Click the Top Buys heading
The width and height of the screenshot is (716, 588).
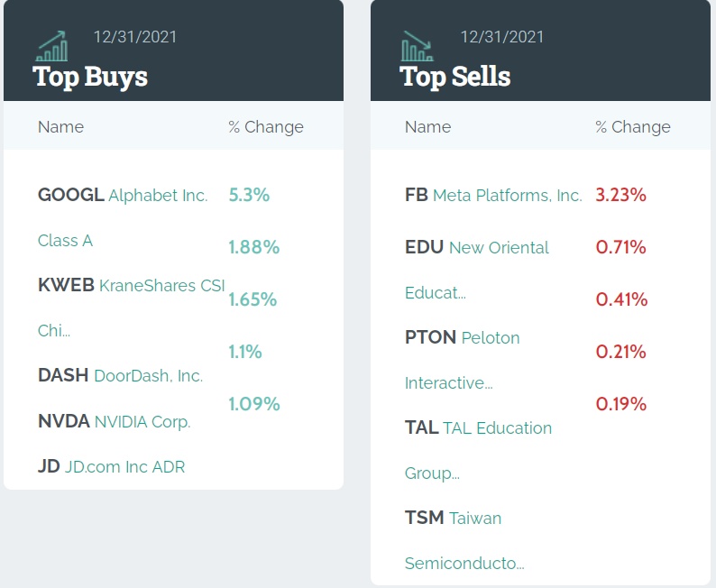[90, 77]
